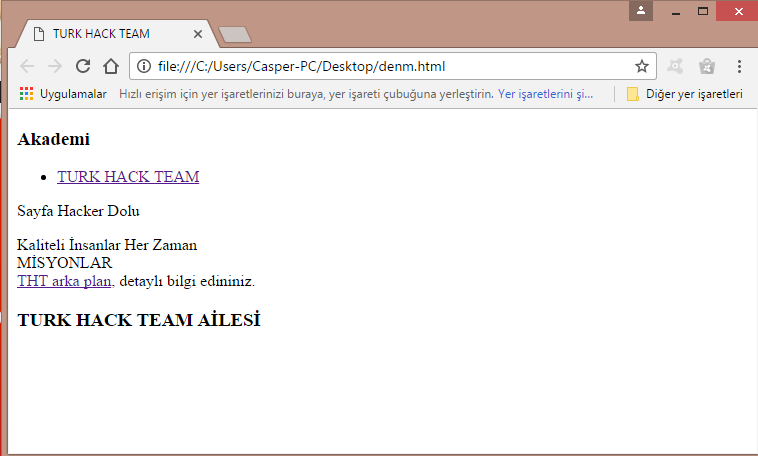Click the Akademi heading
758x456 pixels.
54,139
